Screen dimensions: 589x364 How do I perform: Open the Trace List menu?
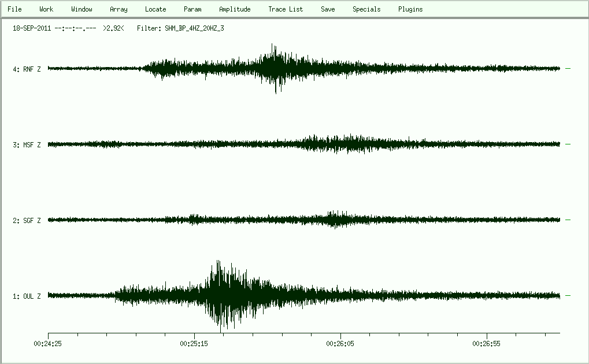tap(286, 9)
